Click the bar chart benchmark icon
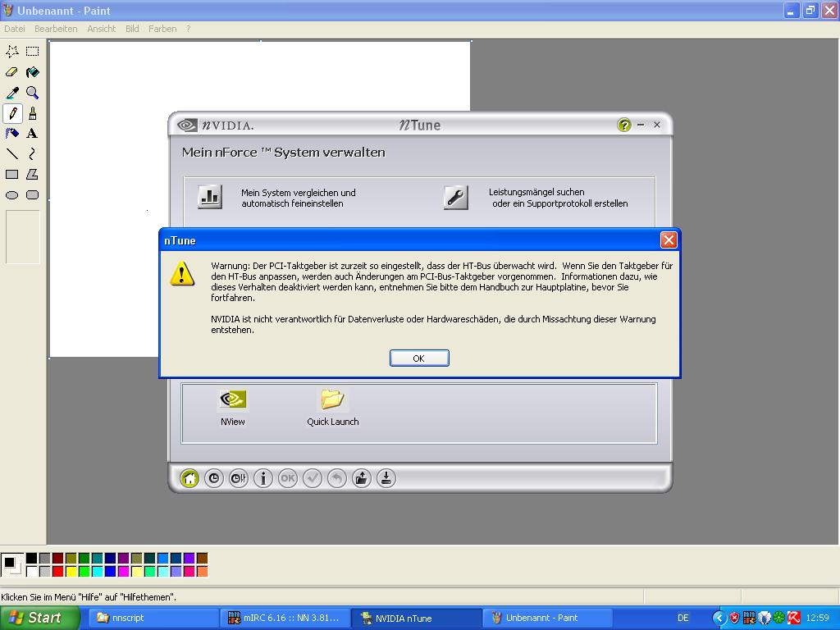This screenshot has width=840, height=630. coord(209,197)
